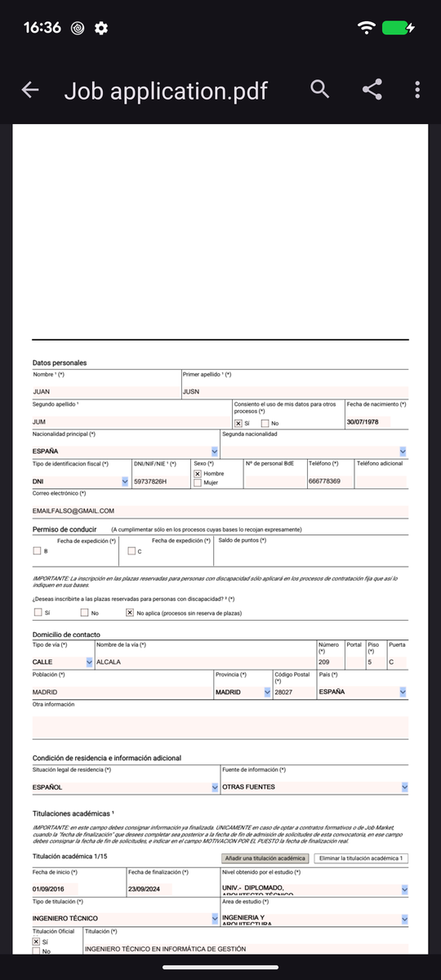This screenshot has height=980, width=441.
Task: Check Sí for disability reserved places
Action: pyautogui.click(x=37, y=612)
